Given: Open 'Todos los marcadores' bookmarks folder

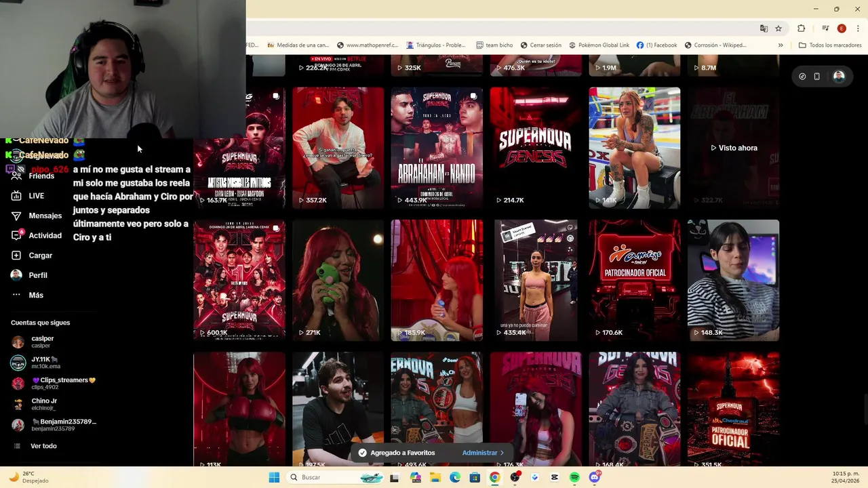Looking at the screenshot, I should 830,45.
